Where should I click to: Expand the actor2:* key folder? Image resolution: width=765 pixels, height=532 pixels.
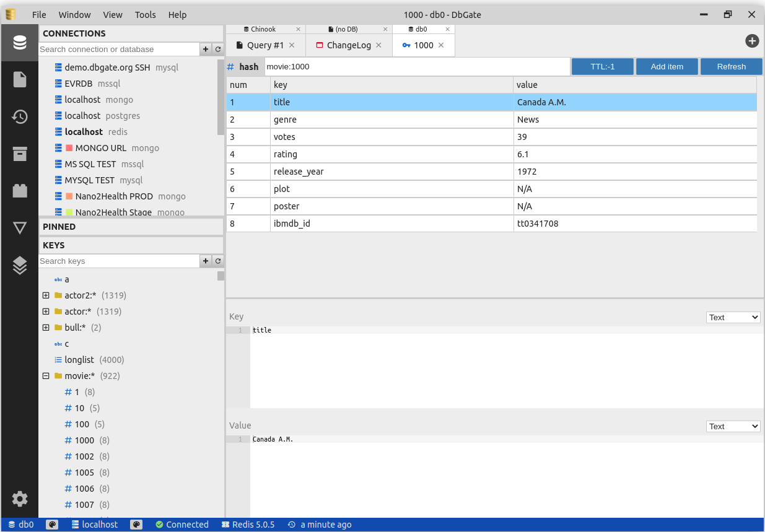pyautogui.click(x=46, y=295)
